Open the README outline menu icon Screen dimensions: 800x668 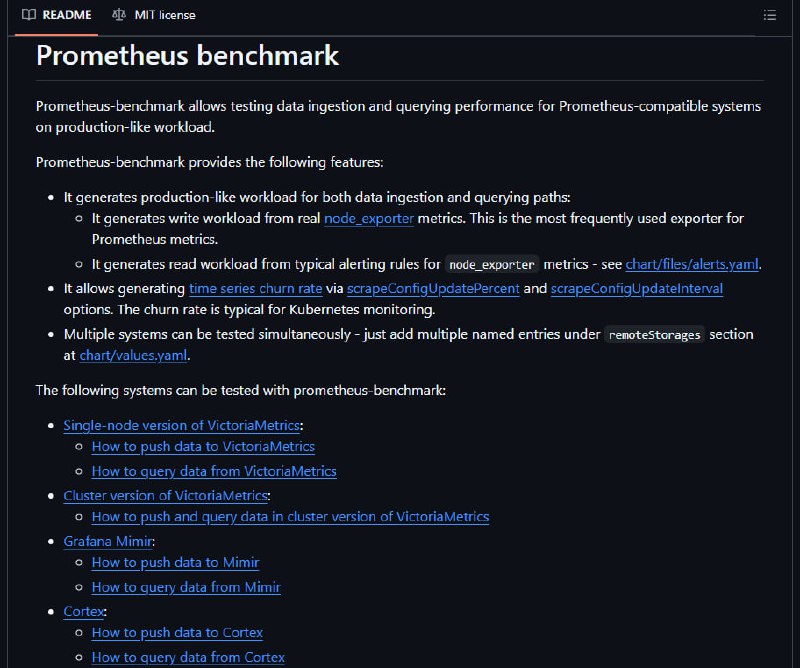pos(769,15)
